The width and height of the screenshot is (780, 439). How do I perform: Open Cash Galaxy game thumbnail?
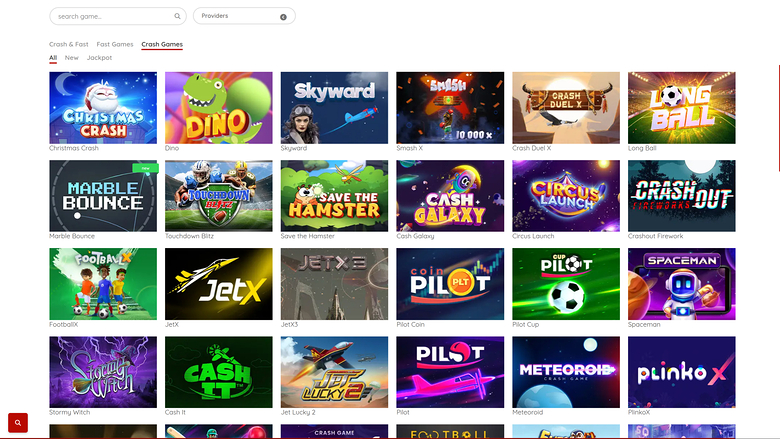pyautogui.click(x=450, y=196)
